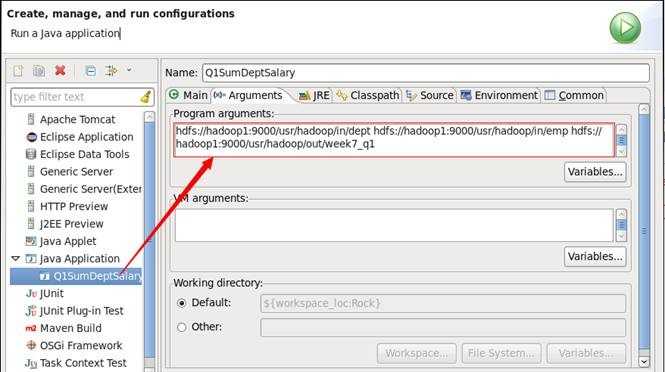Click the Workspace... button
This screenshot has width=665, height=372.
416,353
